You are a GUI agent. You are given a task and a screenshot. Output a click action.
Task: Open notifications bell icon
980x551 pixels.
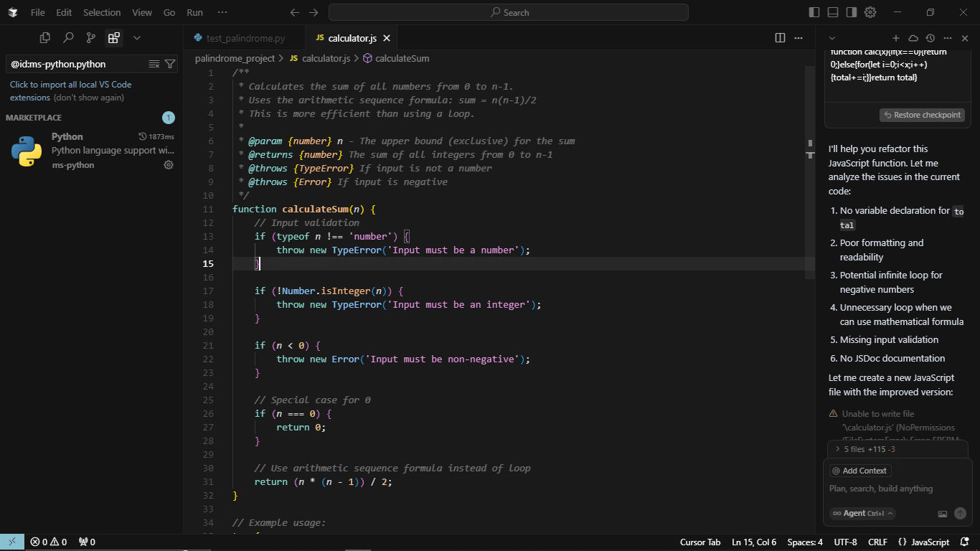point(965,542)
